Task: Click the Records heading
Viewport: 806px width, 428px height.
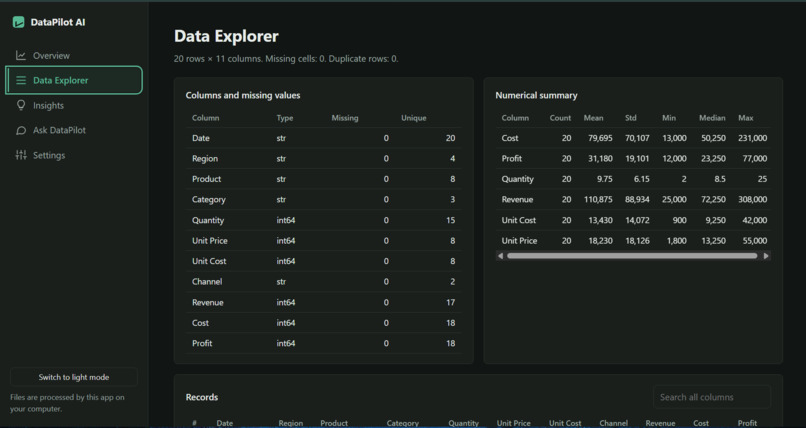Action: (x=202, y=397)
